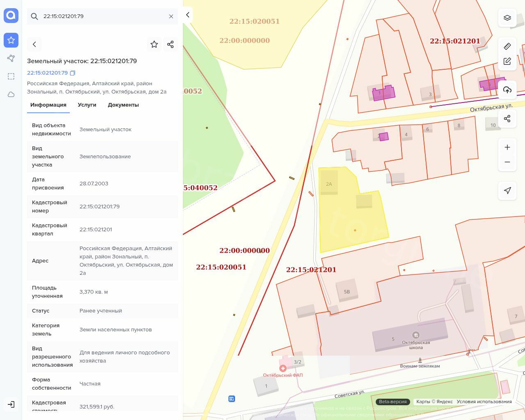Screen dimensions: 525x420
Task: Go back with the left chevron
Action: [x=34, y=44]
